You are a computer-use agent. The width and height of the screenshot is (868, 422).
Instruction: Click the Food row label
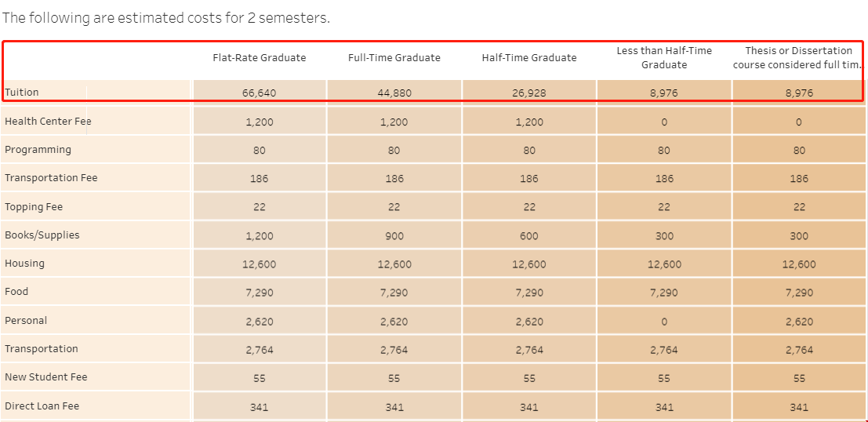click(x=16, y=292)
